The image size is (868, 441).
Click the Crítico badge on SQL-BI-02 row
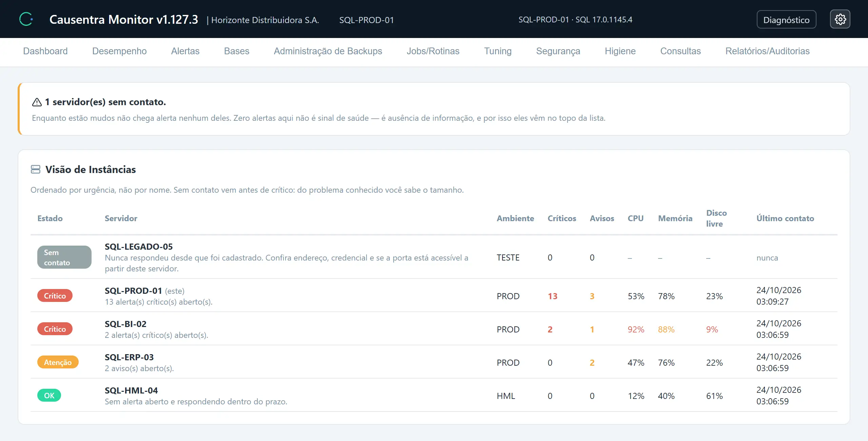(55, 329)
